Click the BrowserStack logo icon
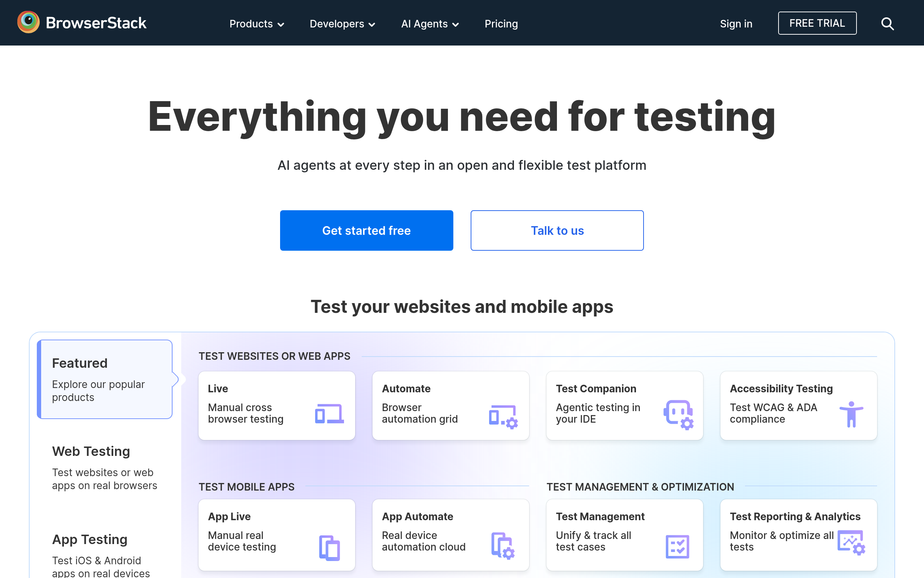This screenshot has height=578, width=924. (28, 22)
